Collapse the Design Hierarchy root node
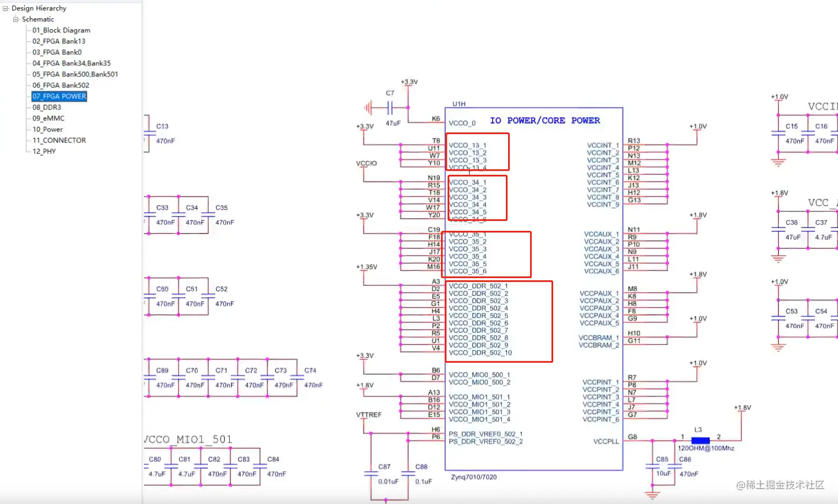The height and width of the screenshot is (504, 838). (x=5, y=8)
